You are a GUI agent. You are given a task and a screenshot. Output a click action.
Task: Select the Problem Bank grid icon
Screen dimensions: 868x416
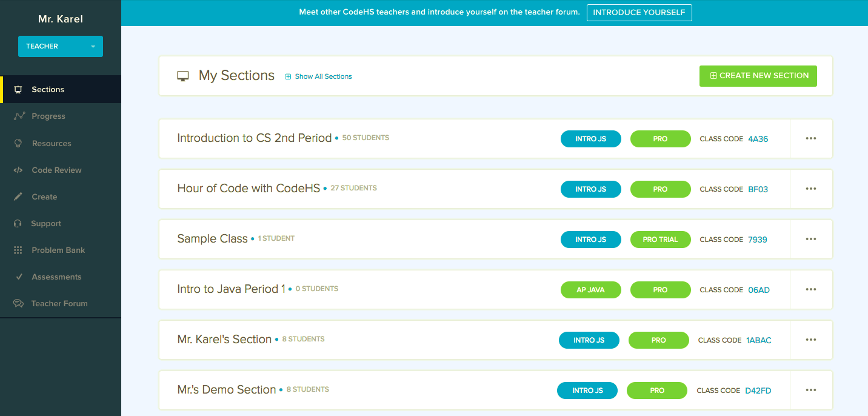pyautogui.click(x=18, y=250)
